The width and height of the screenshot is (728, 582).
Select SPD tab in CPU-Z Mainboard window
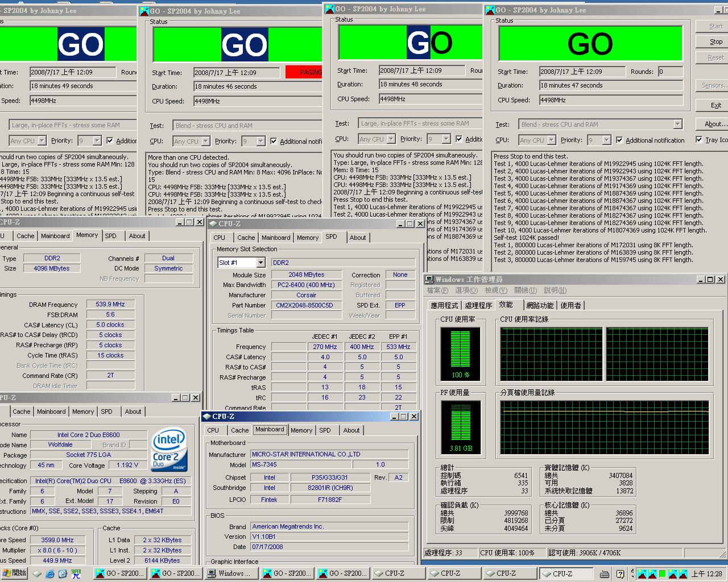point(325,430)
